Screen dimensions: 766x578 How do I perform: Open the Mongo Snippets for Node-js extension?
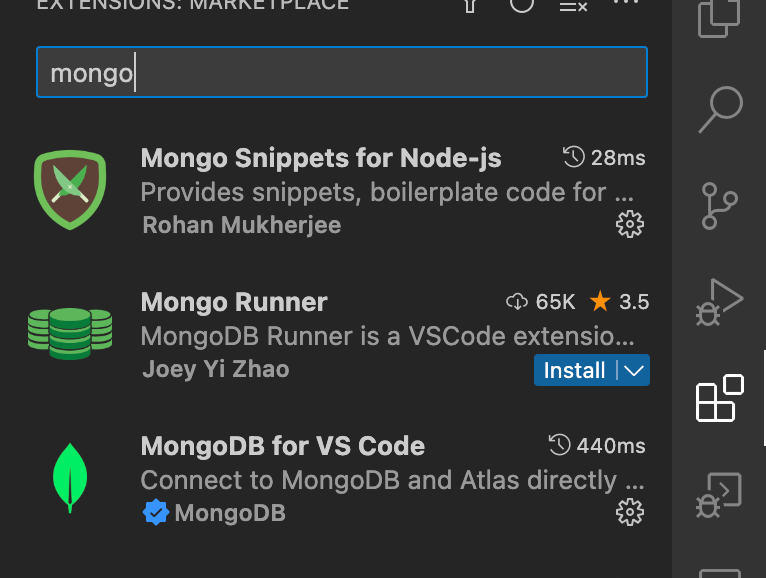point(321,158)
